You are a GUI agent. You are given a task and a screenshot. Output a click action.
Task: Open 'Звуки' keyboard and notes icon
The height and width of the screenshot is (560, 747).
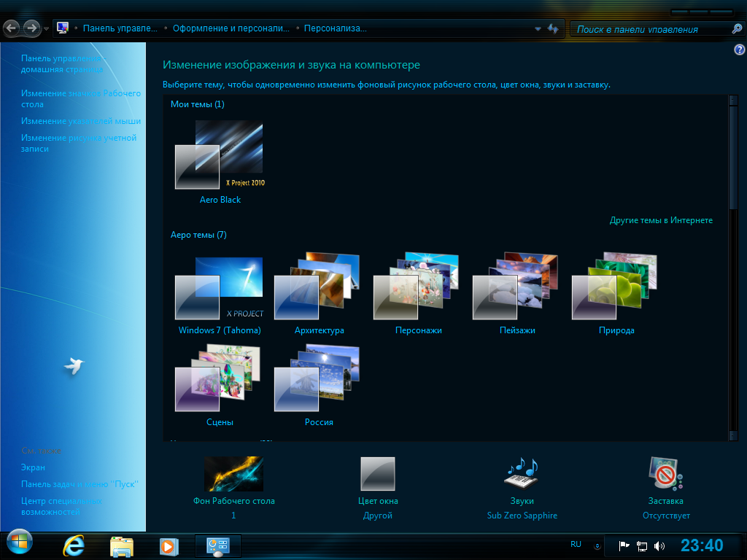click(x=521, y=473)
